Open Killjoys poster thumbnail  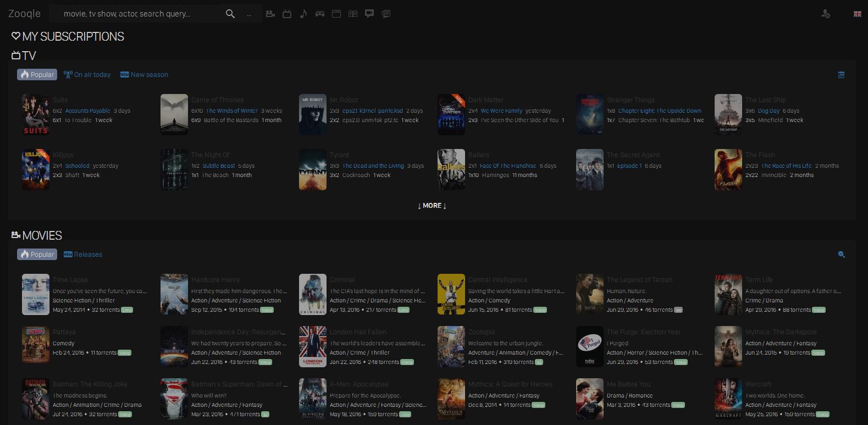pyautogui.click(x=36, y=169)
